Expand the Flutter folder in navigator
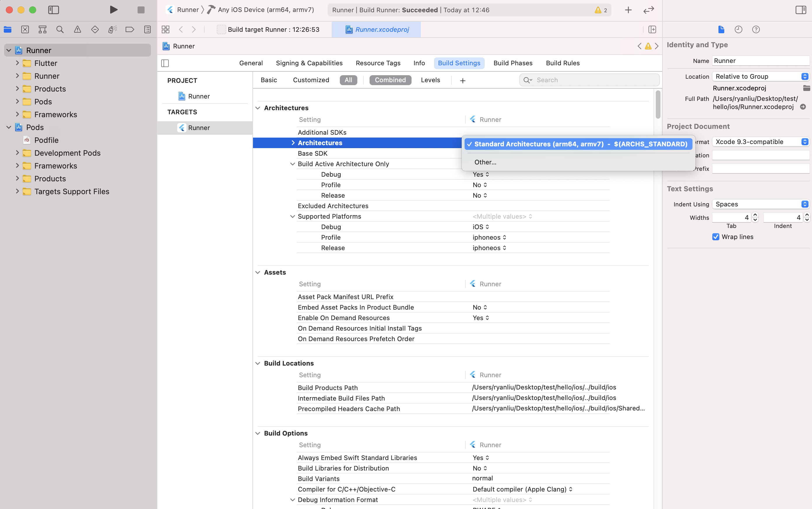The image size is (812, 509). pyautogui.click(x=17, y=63)
